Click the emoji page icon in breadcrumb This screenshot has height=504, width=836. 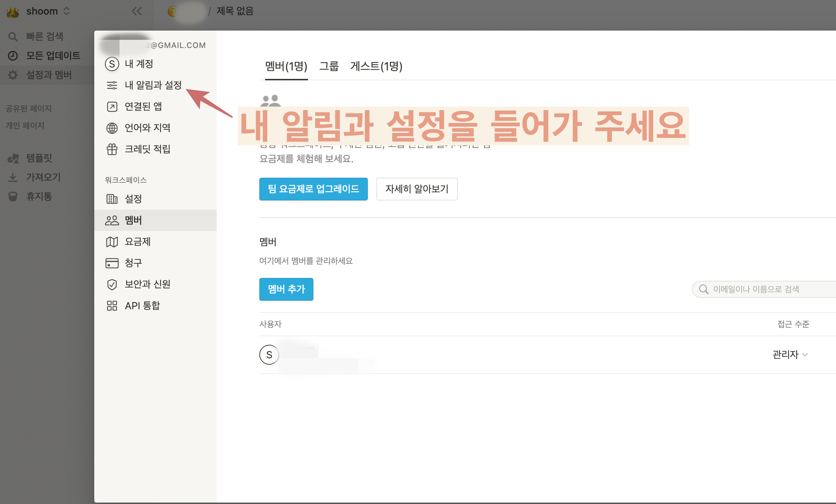click(173, 11)
